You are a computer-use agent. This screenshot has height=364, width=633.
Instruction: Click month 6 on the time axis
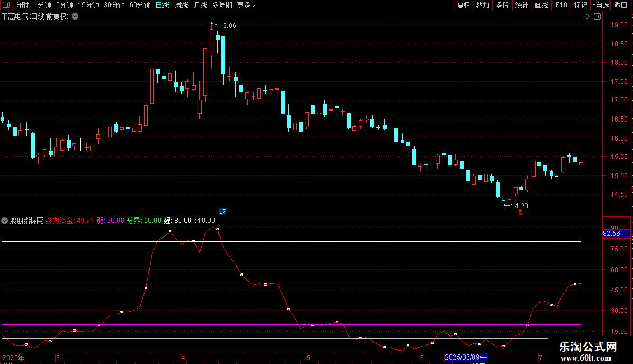point(422,357)
